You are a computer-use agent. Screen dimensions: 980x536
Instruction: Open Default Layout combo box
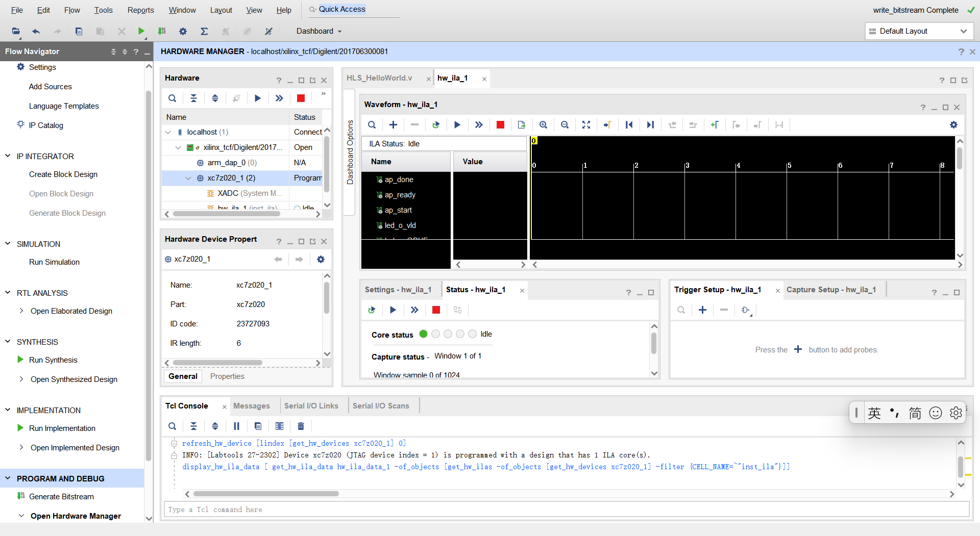click(919, 32)
